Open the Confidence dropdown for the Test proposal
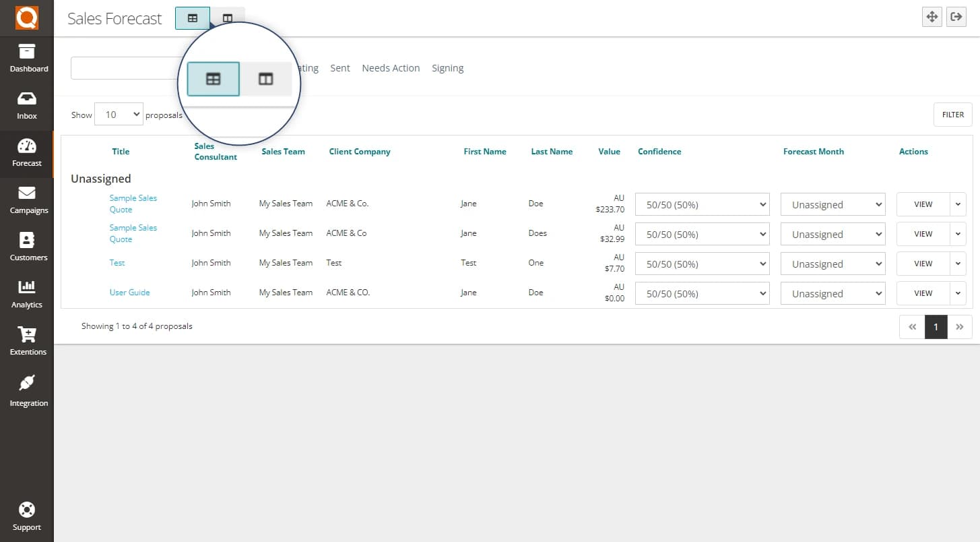The width and height of the screenshot is (980, 542). pyautogui.click(x=702, y=264)
